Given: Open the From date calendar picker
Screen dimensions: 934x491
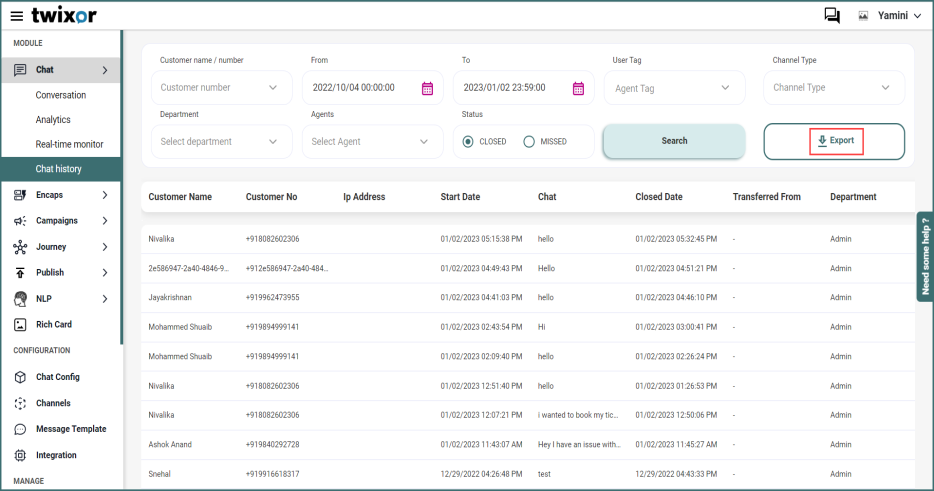Looking at the screenshot, I should (x=427, y=88).
